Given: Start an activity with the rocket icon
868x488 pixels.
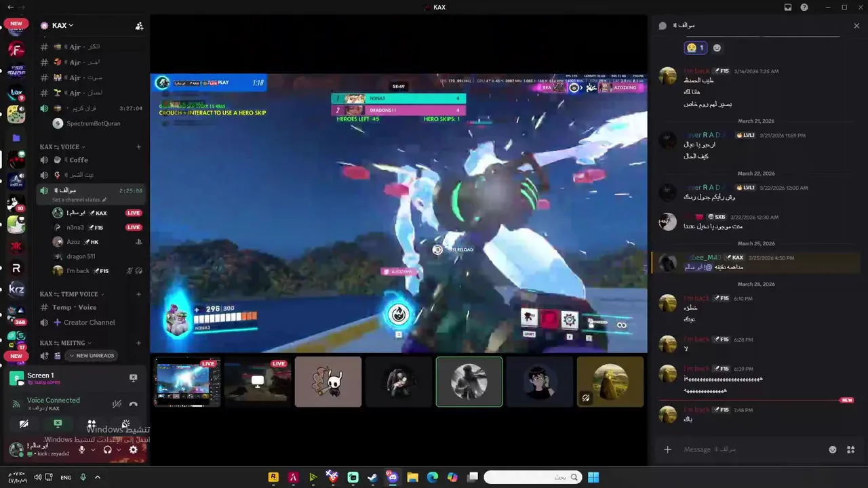Looking at the screenshot, I should coord(92,424).
